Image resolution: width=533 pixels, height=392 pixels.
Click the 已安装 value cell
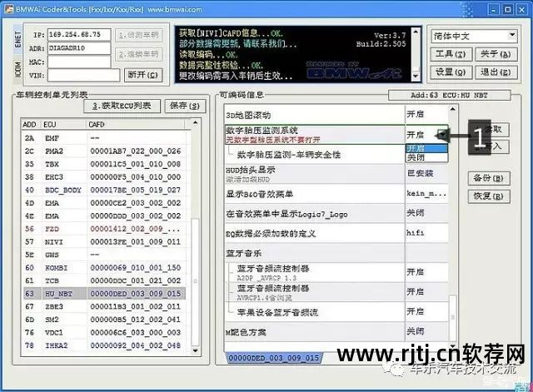[x=426, y=174]
